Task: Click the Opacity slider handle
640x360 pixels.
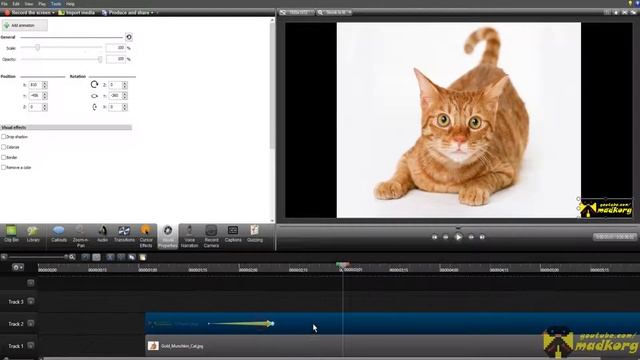Action: [x=100, y=59]
